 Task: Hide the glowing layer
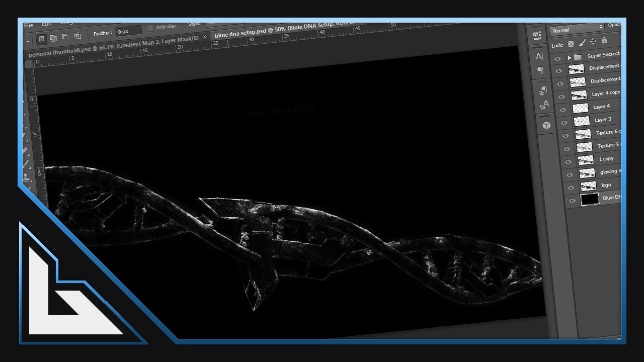click(x=570, y=174)
